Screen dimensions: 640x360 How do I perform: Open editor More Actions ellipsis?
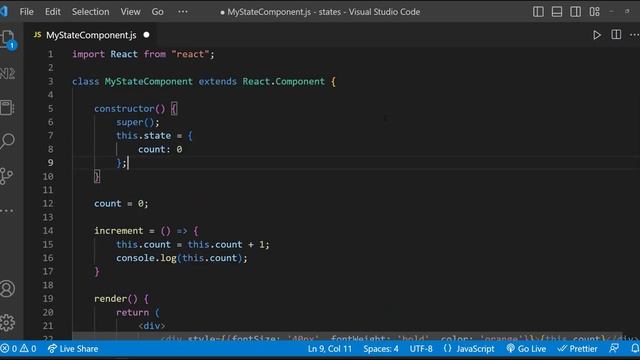tap(634, 35)
